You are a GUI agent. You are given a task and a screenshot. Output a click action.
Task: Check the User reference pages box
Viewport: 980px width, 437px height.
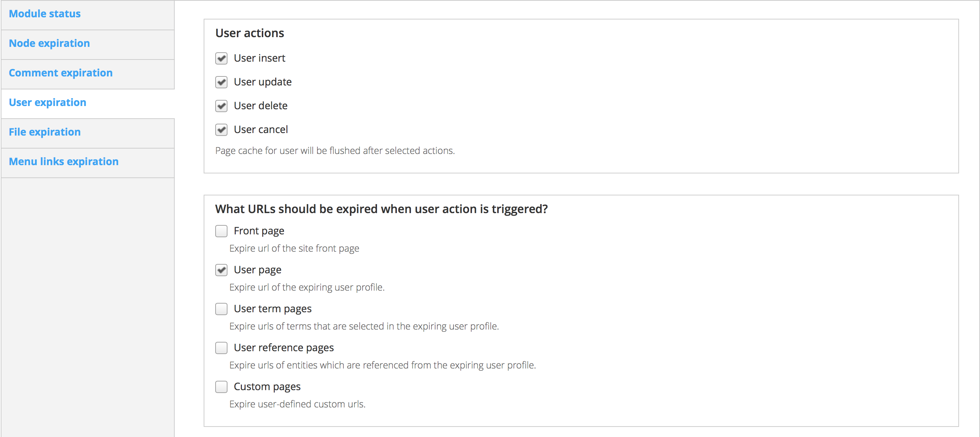pyautogui.click(x=221, y=348)
